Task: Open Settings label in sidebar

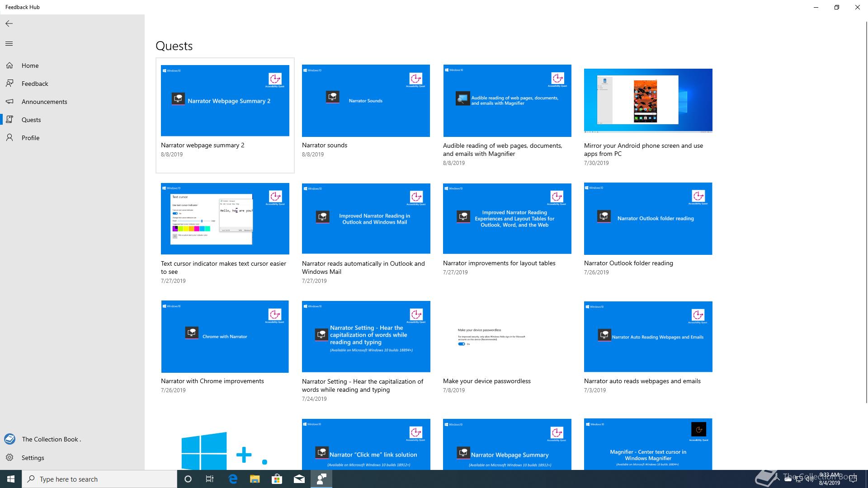Action: (x=33, y=458)
